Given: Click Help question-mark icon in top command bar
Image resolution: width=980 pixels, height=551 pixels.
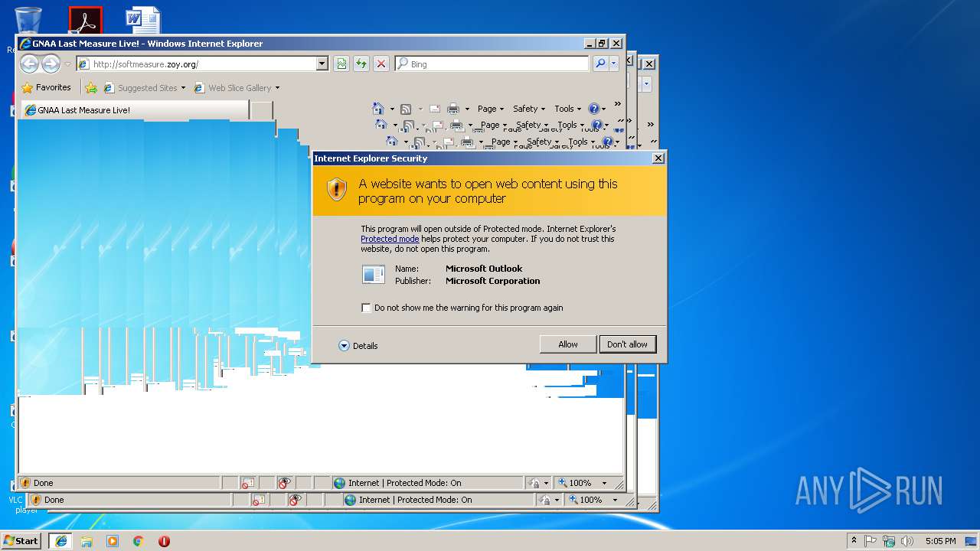Looking at the screenshot, I should pos(593,109).
